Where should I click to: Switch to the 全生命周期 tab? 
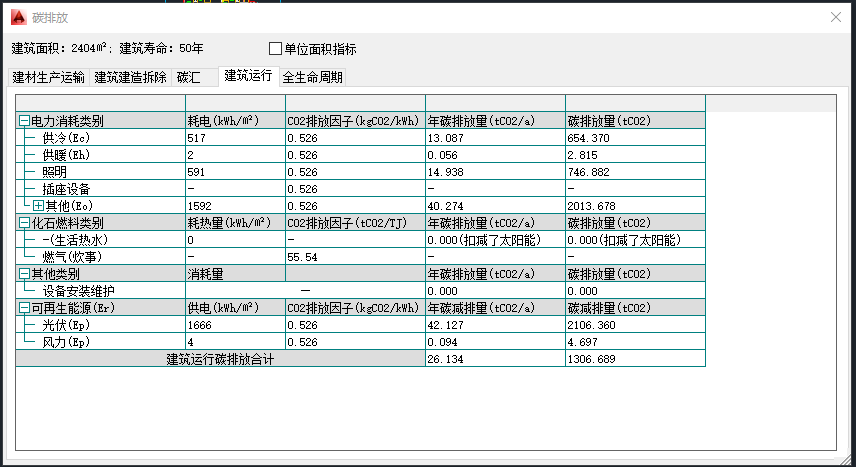point(313,77)
